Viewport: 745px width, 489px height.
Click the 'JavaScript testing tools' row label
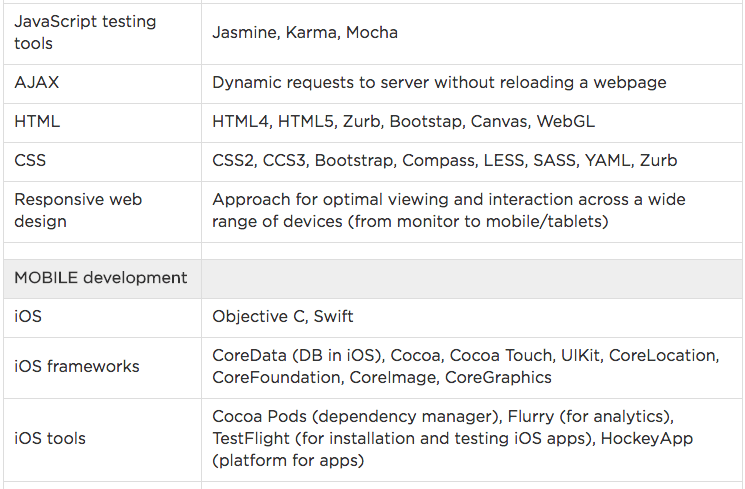[x=85, y=32]
